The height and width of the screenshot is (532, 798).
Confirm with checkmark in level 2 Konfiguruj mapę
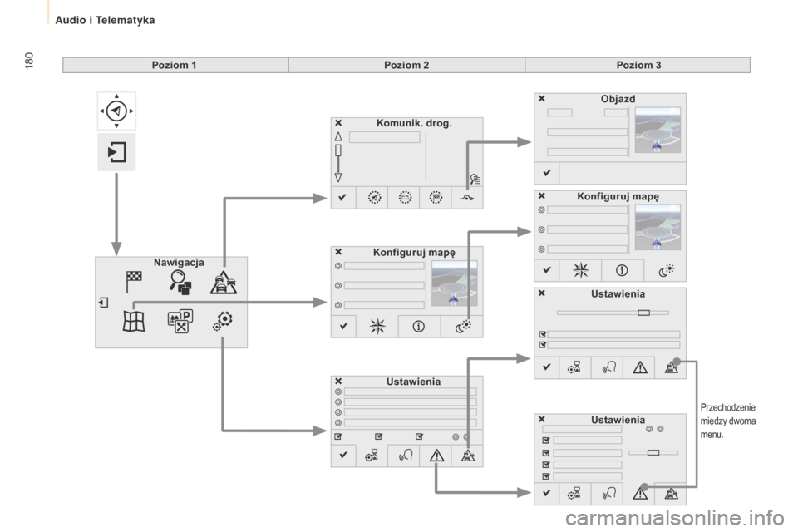click(x=343, y=326)
